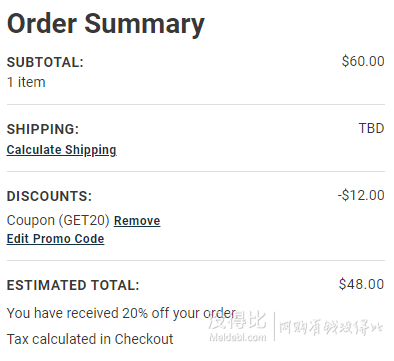Image resolution: width=394 pixels, height=361 pixels.
Task: Select the Coupon (GET20) text
Action: tap(58, 221)
